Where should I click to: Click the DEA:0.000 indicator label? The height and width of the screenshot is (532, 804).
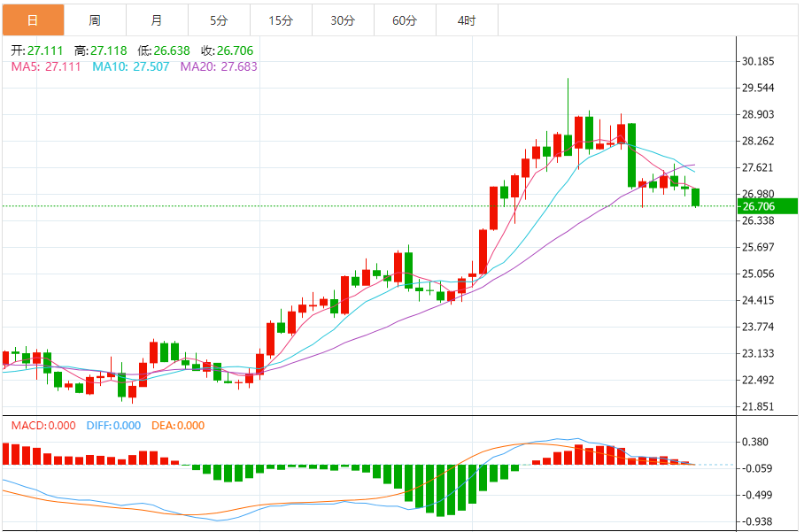click(178, 426)
